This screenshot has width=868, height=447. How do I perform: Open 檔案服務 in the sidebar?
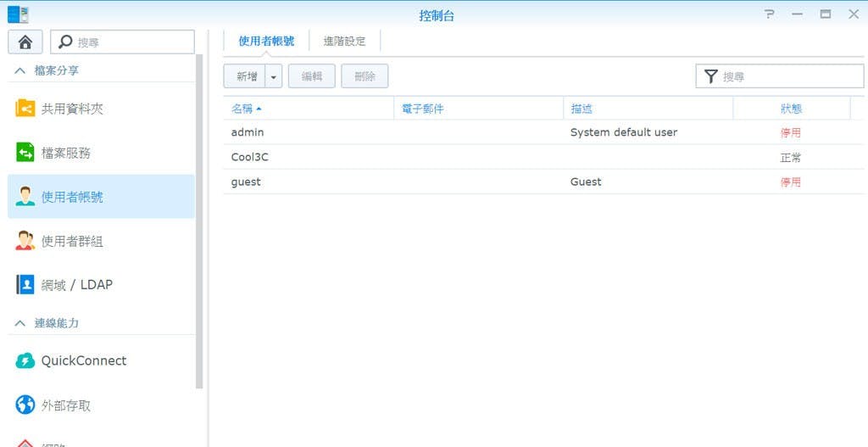click(x=101, y=153)
